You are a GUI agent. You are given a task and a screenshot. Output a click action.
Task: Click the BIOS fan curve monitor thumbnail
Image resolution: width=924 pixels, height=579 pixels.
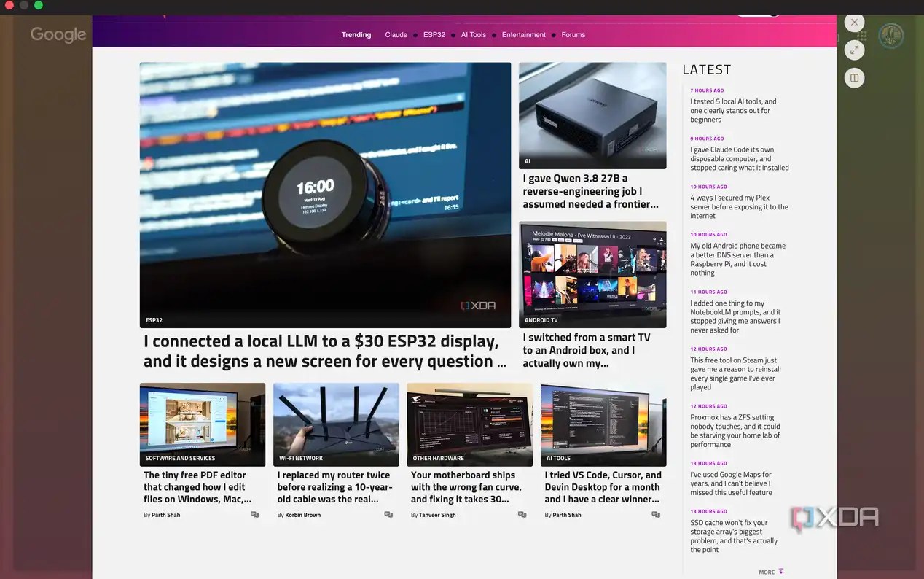click(469, 424)
